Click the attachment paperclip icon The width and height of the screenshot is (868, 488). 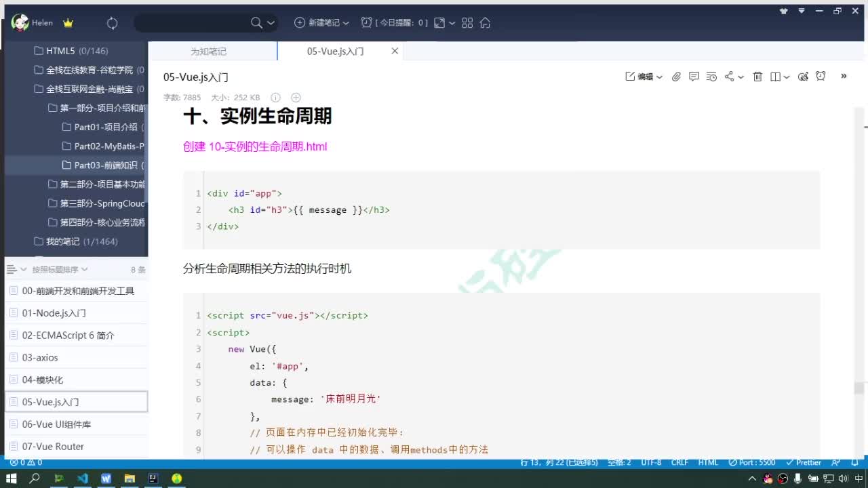676,77
